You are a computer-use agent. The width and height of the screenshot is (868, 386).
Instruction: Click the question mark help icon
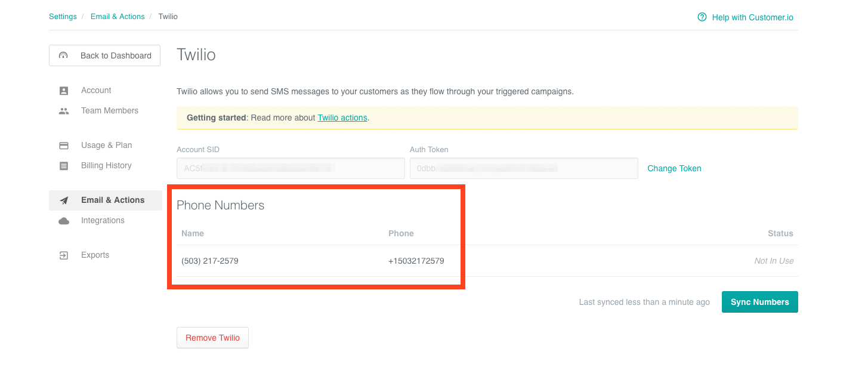pos(702,17)
